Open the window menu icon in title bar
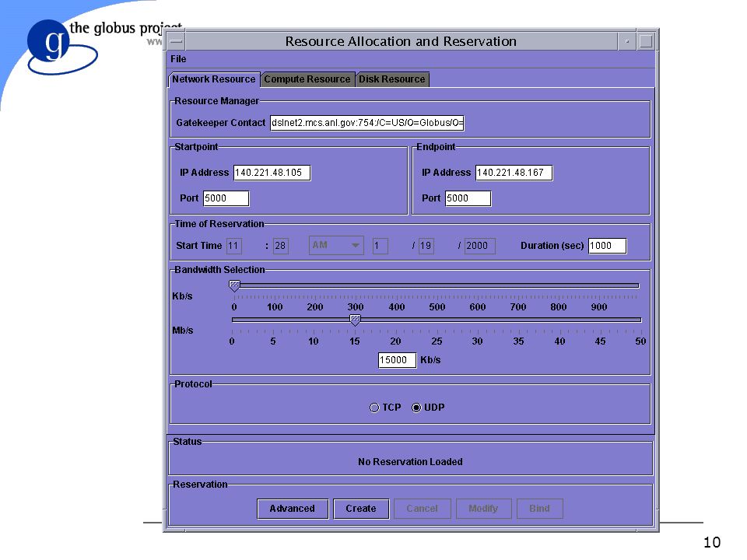Viewport: 747px width, 560px height. (176, 41)
